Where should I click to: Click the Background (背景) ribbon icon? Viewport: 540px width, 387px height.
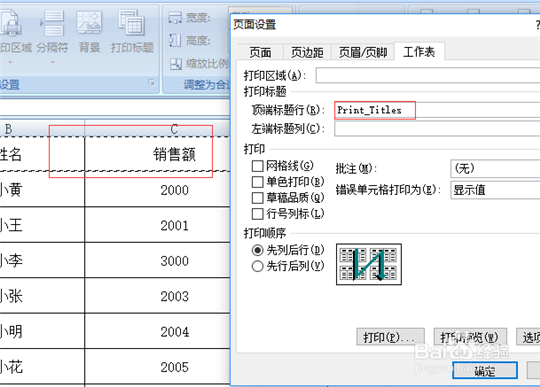click(x=89, y=23)
